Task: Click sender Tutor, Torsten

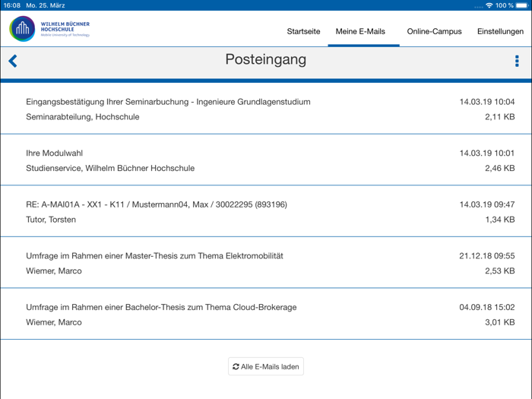Action: point(51,220)
